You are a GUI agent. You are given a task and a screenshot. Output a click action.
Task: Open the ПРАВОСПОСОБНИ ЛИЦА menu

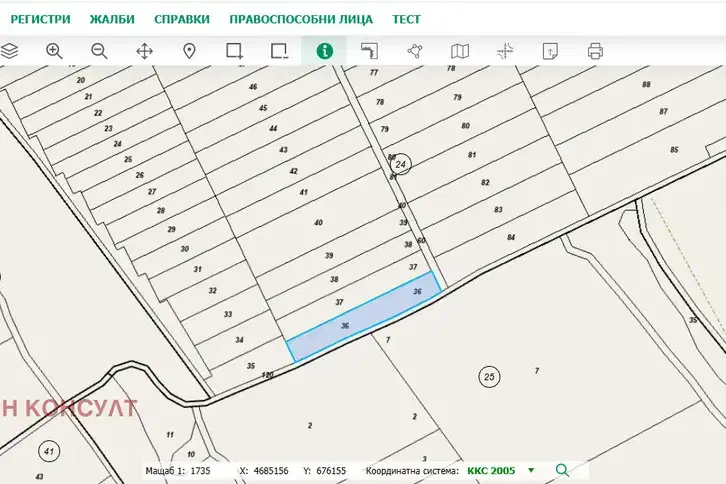[301, 19]
